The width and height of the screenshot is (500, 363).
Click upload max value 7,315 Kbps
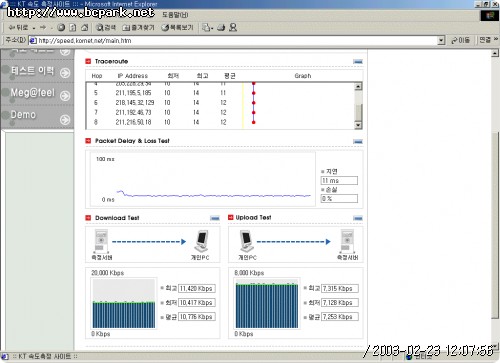pos(340,289)
